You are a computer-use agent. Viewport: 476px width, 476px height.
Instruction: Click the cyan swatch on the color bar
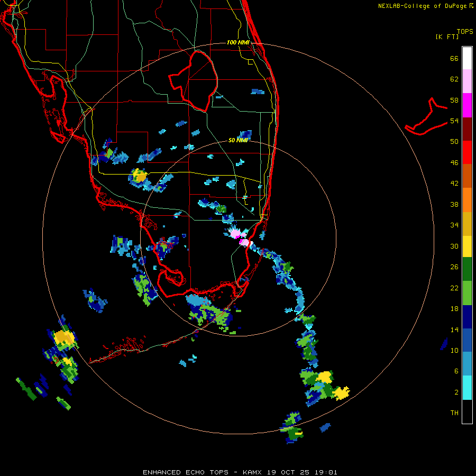[x=467, y=388]
